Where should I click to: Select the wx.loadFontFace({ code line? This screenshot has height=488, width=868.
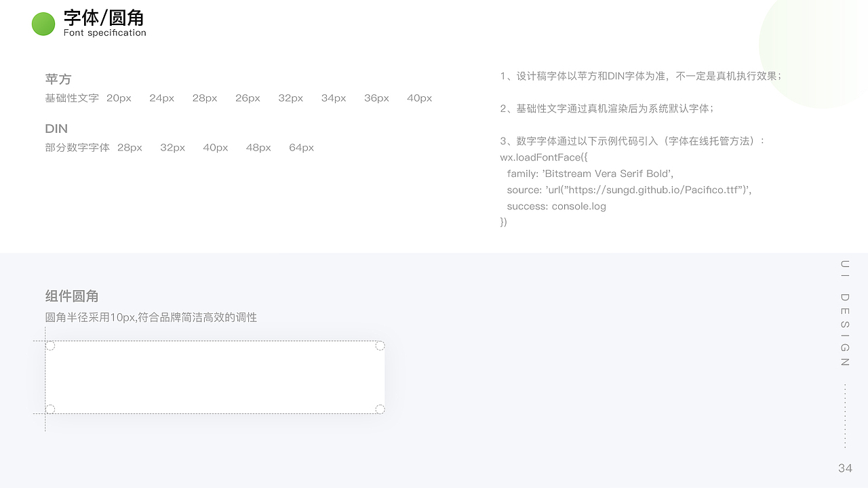tap(544, 157)
